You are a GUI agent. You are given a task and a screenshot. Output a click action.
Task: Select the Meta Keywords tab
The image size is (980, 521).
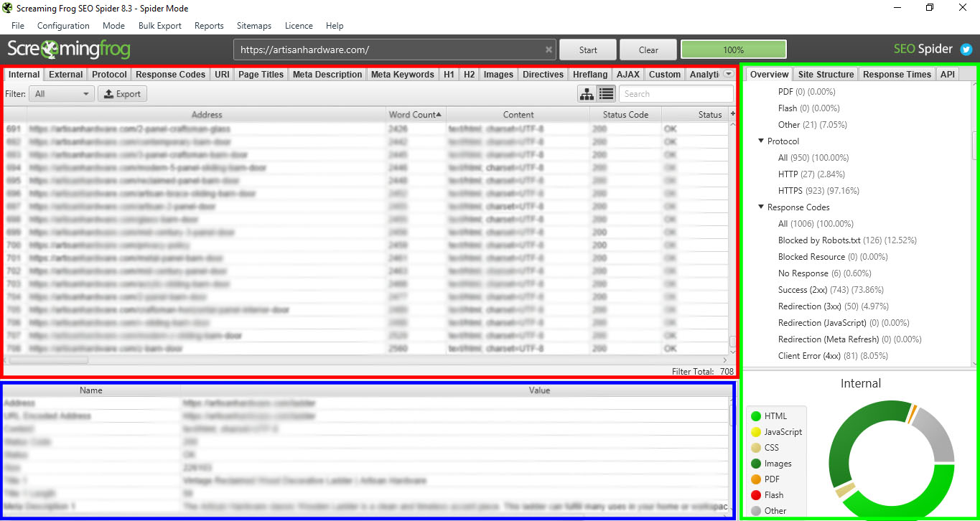[x=403, y=75]
